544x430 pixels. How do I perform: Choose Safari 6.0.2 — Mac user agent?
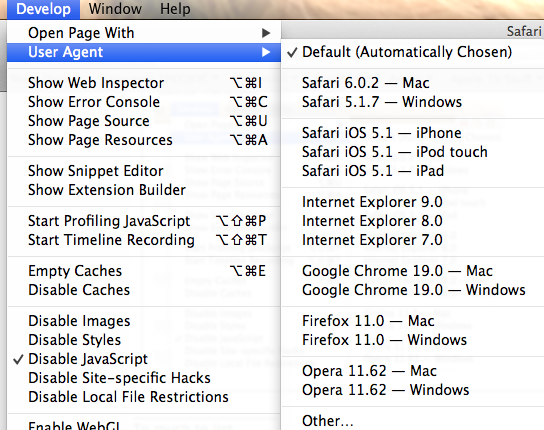(x=413, y=83)
